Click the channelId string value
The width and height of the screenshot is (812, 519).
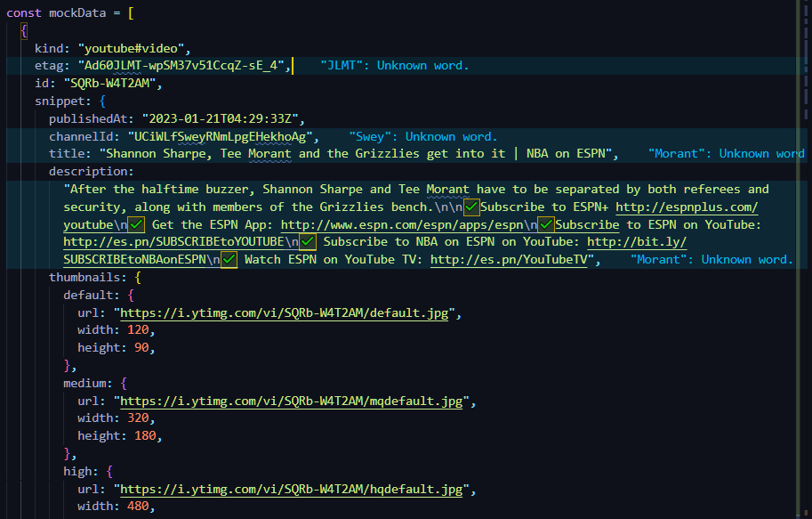tap(220, 137)
